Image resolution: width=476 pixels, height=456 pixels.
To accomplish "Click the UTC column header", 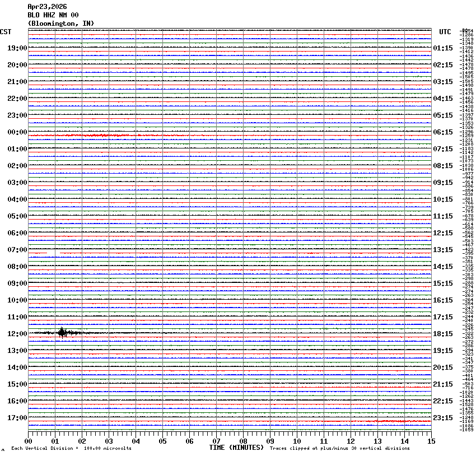I will pos(445,32).
